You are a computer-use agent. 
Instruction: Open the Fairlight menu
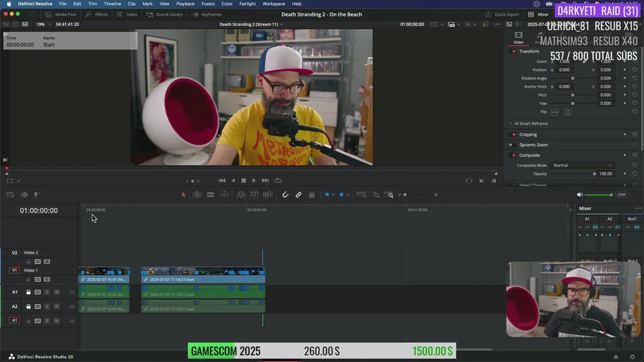tap(247, 4)
